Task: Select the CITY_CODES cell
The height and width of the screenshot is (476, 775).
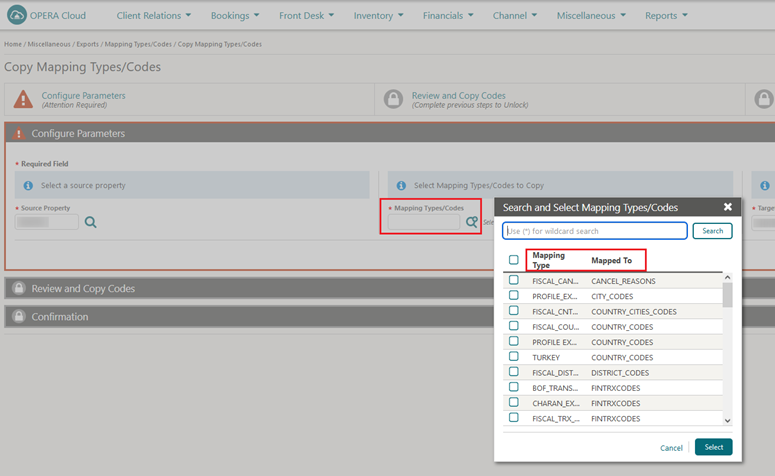Action: 612,296
